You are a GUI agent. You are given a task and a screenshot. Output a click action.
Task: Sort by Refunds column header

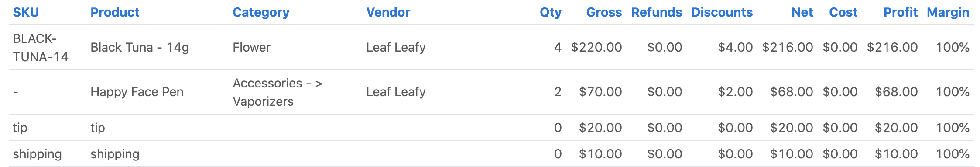(x=657, y=12)
